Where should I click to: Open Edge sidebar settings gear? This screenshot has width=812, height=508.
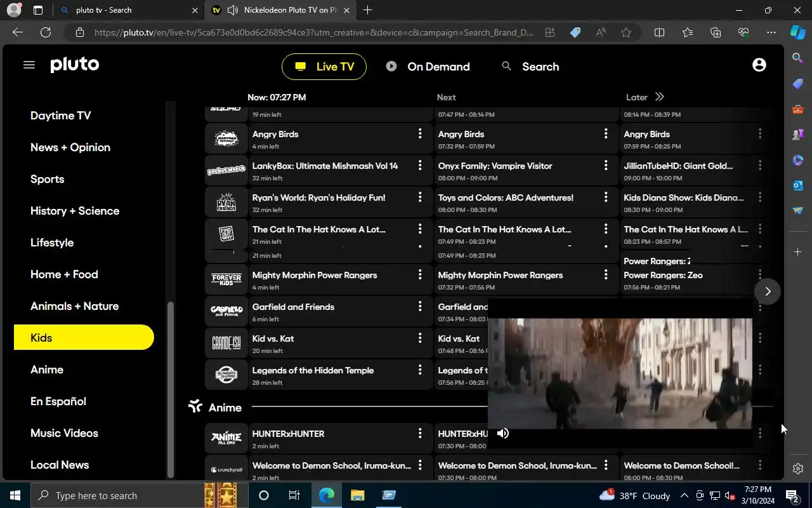click(798, 469)
